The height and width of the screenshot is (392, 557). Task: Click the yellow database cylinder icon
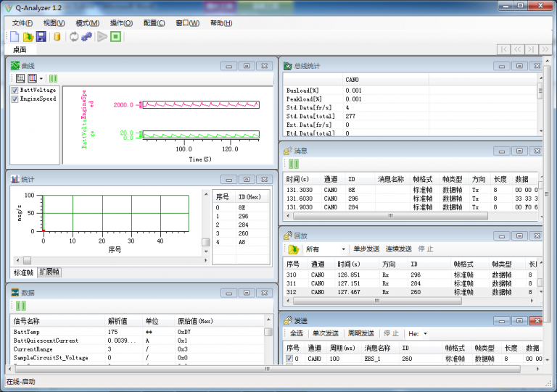point(57,37)
